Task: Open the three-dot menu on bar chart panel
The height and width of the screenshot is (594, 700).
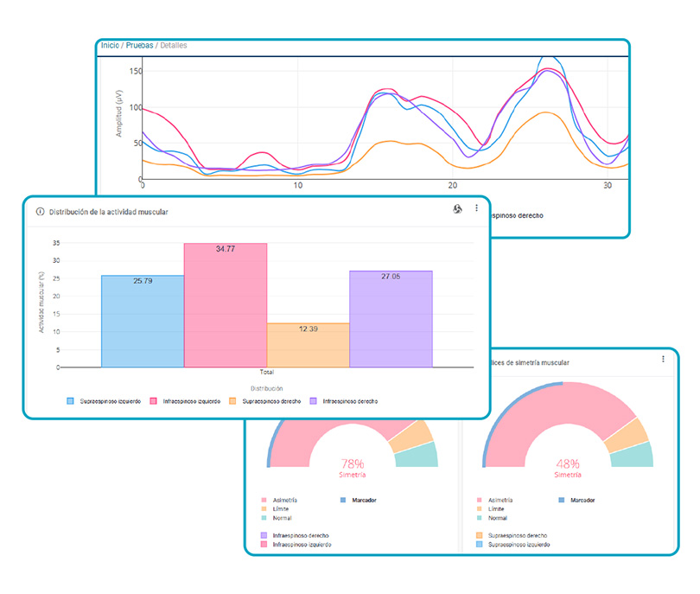Action: (x=476, y=209)
